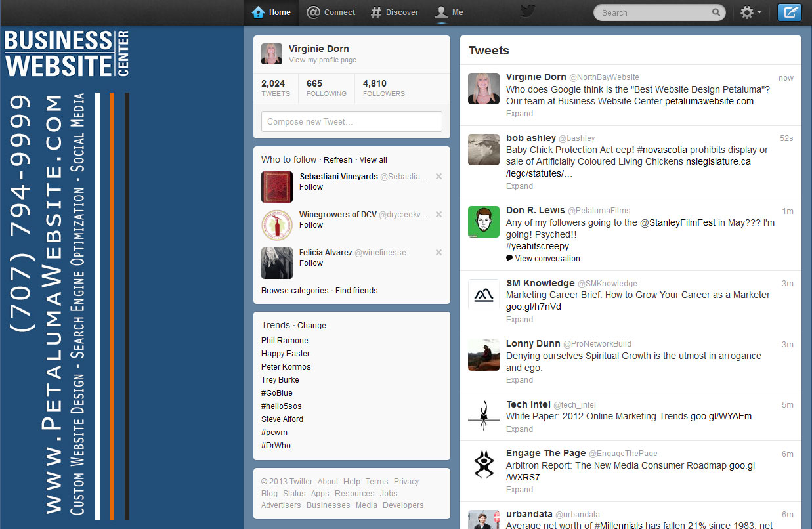
Task: Click the Home birdhouse icon
Action: (258, 12)
